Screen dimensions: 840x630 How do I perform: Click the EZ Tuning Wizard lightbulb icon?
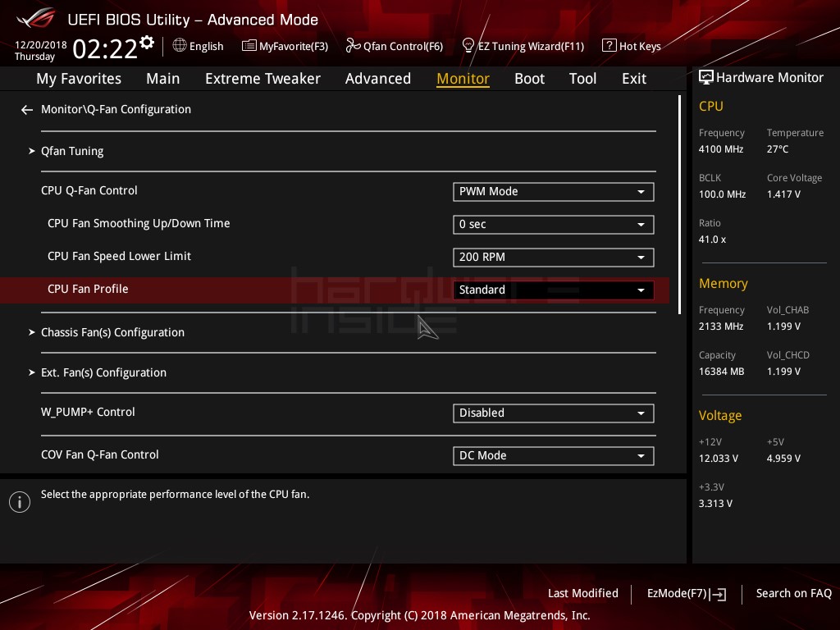pyautogui.click(x=468, y=46)
